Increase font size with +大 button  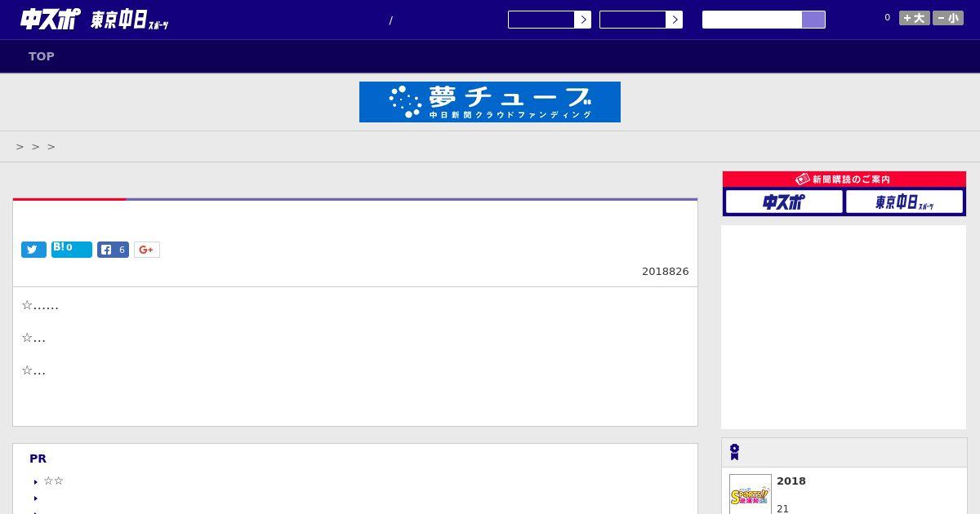coord(915,18)
